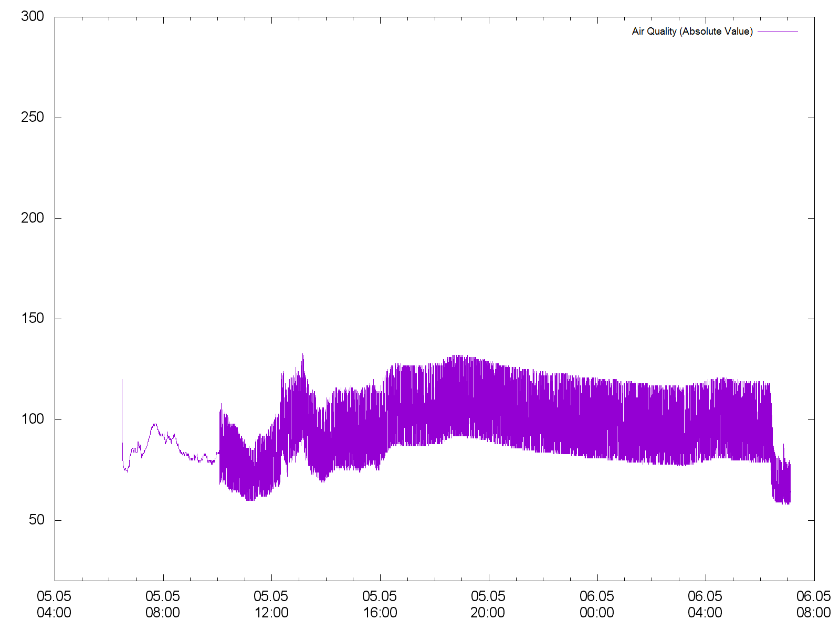
Task: Click the x-axis label 05.05 16:00
Action: [380, 604]
